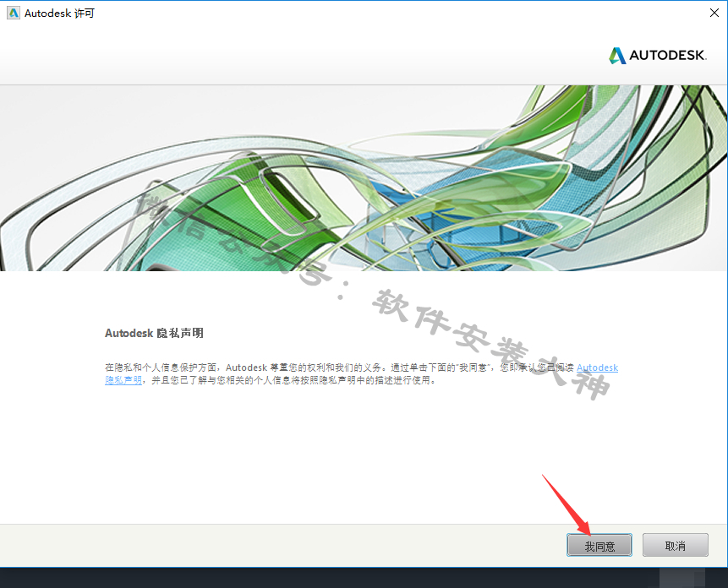Image resolution: width=728 pixels, height=588 pixels.
Task: Close the Autodesk 许可 dialog window
Action: click(x=714, y=13)
